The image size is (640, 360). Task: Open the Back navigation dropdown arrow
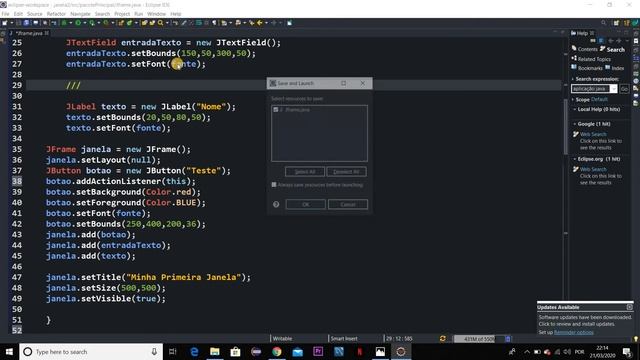click(266, 23)
